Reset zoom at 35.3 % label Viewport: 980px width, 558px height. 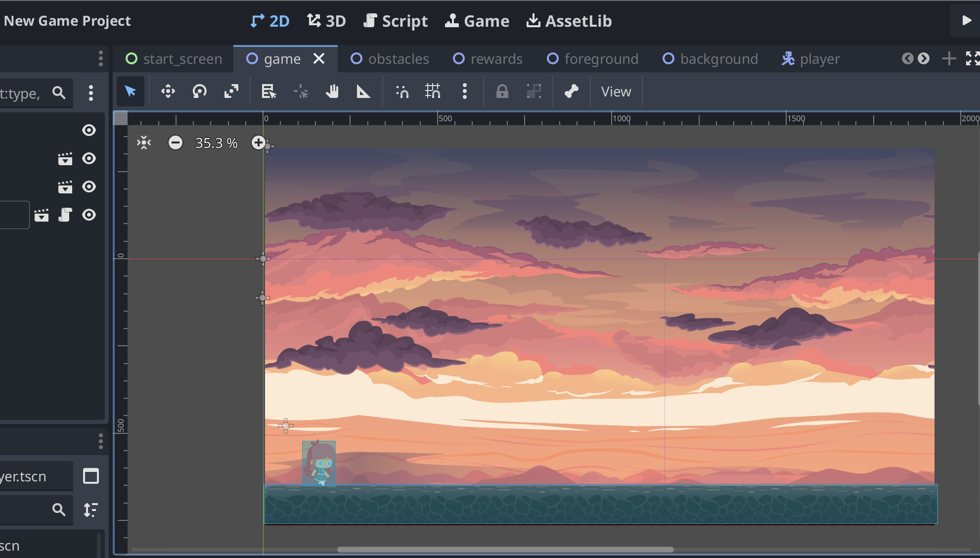217,143
